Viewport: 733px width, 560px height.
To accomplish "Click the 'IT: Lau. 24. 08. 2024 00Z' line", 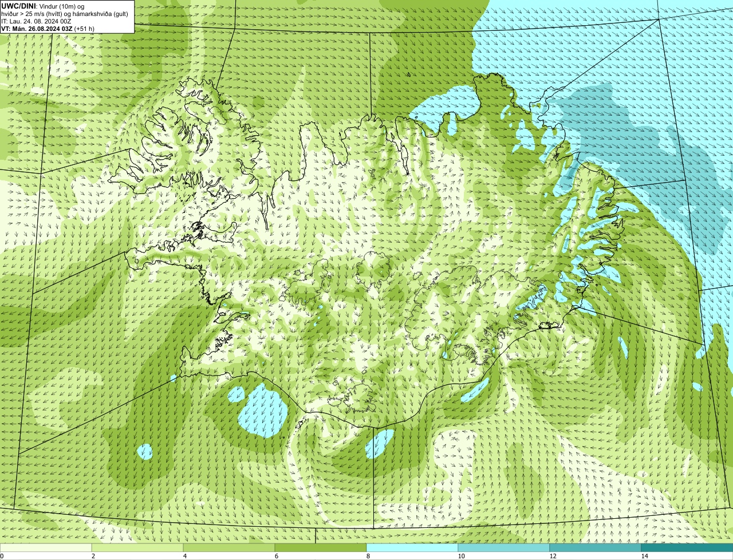I will pos(36,21).
